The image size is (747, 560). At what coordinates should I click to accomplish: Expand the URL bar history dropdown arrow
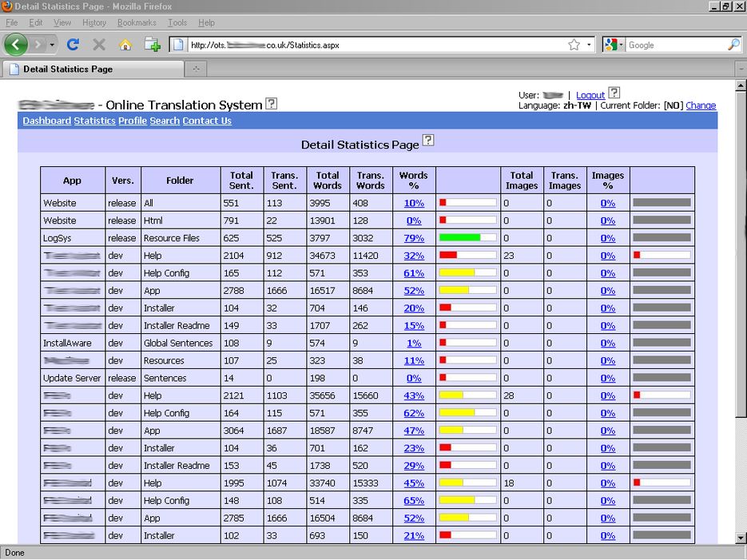tap(590, 46)
